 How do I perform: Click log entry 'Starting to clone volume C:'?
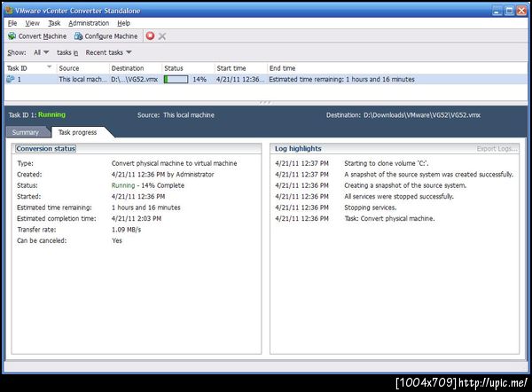[x=386, y=163]
